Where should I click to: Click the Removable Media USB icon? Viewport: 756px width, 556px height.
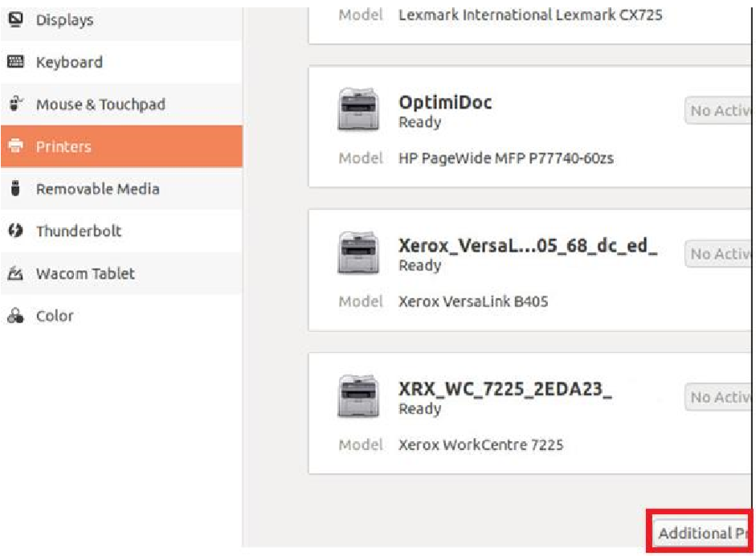coord(14,189)
